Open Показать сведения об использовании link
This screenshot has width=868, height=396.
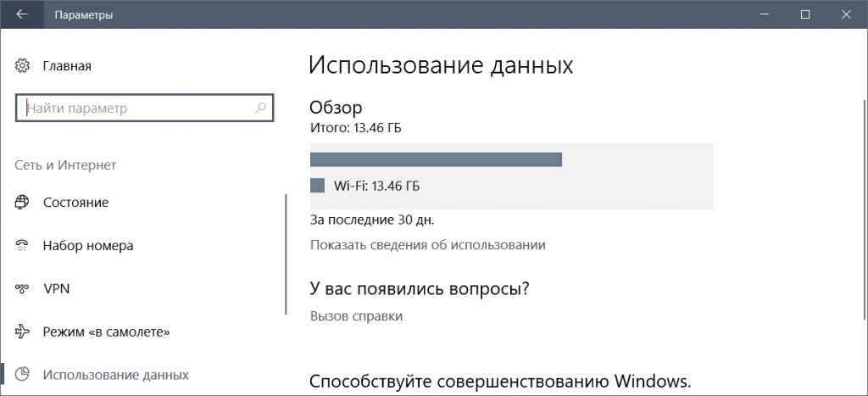point(427,245)
